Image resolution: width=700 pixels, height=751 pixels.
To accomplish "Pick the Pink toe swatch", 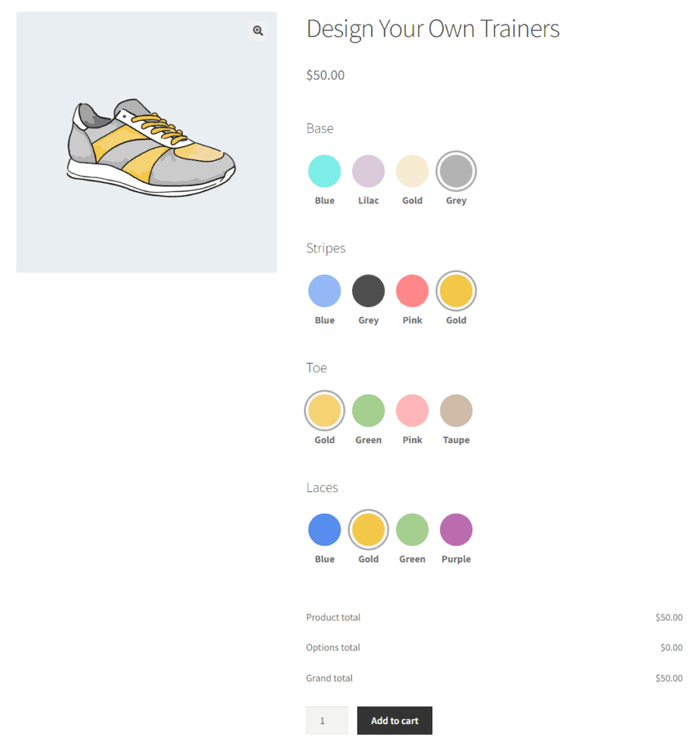I will (x=412, y=410).
